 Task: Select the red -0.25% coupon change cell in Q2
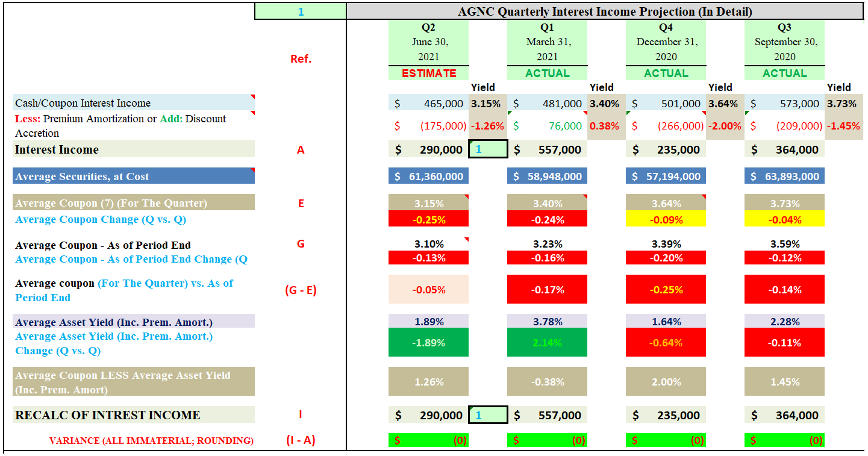[428, 219]
